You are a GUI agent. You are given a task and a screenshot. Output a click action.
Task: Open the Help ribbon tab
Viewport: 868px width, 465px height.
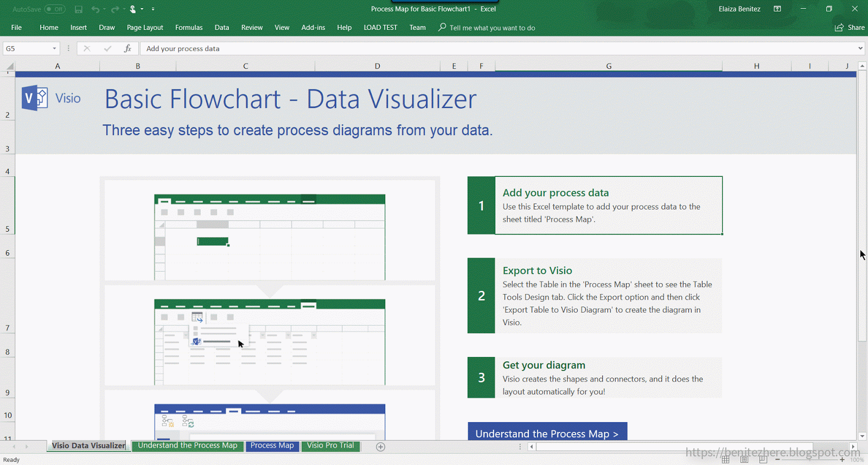pyautogui.click(x=344, y=28)
